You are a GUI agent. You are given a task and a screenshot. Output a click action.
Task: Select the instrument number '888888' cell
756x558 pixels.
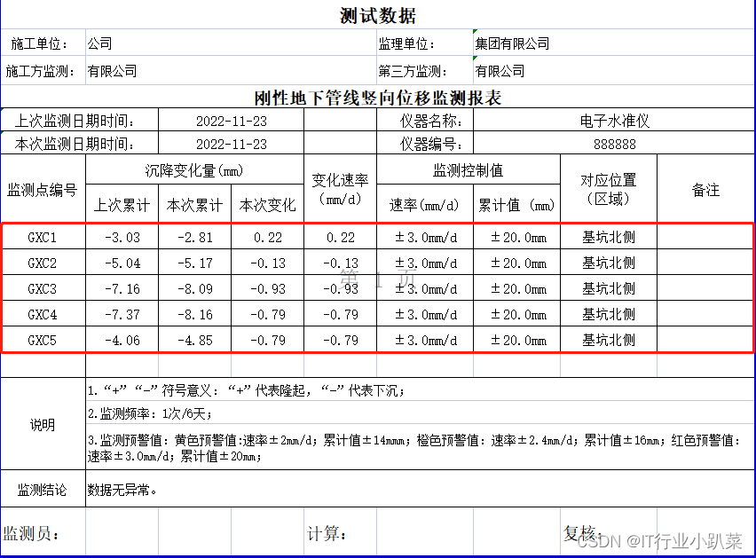[x=614, y=144]
